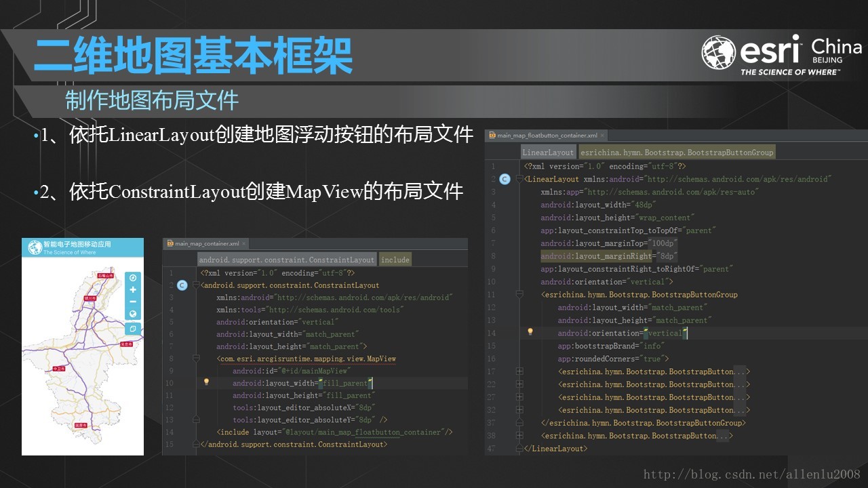Viewport: 868px width, 488px height.
Task: Click highlighted android:layout_marginRight="8dp" line
Action: pos(609,256)
